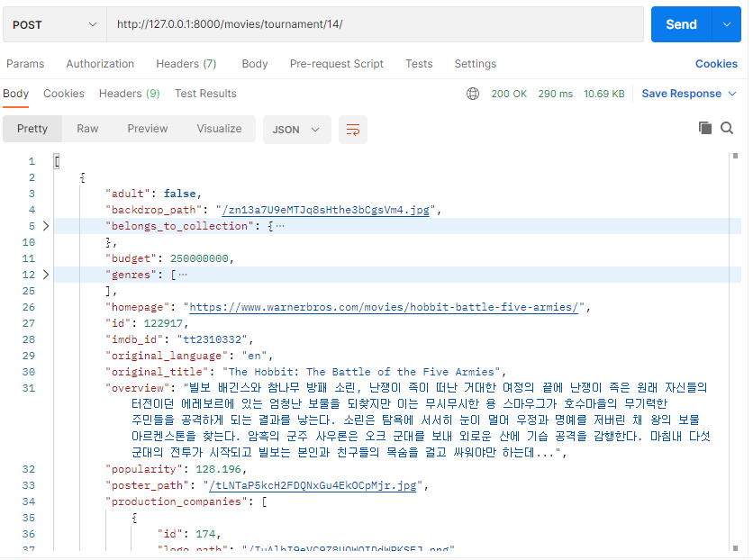Open the request Body tab
Screen dimensions: 753x560
click(255, 64)
